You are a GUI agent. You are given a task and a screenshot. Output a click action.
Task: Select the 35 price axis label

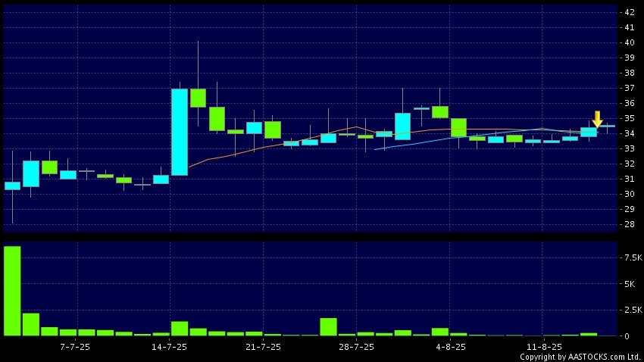tap(630, 118)
